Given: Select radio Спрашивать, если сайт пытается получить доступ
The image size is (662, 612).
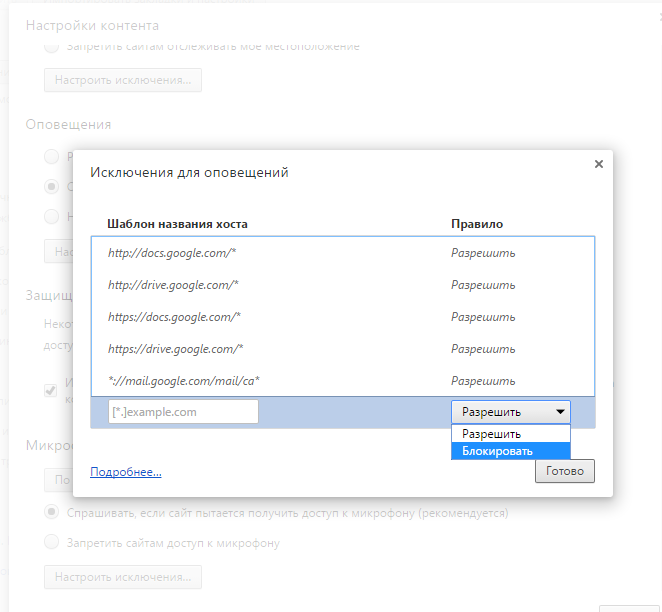Looking at the screenshot, I should coord(51,512).
